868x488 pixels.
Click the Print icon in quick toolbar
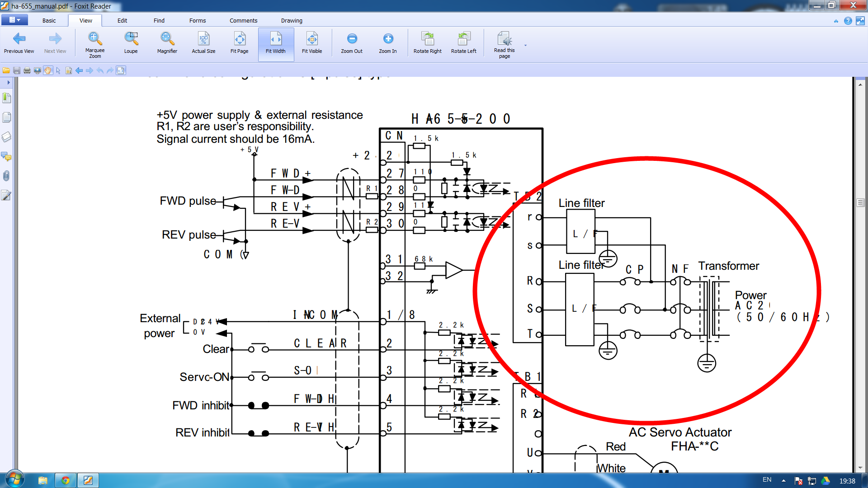[x=27, y=70]
